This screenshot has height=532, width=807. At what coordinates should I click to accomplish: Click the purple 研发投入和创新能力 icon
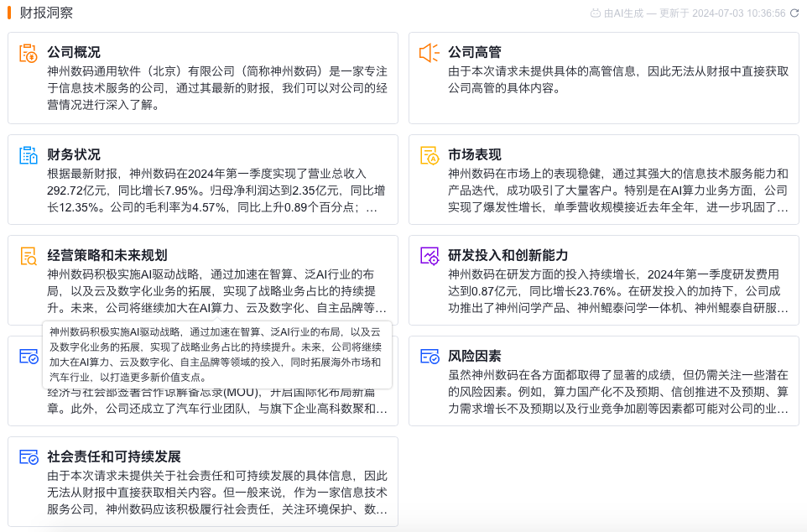click(x=430, y=256)
